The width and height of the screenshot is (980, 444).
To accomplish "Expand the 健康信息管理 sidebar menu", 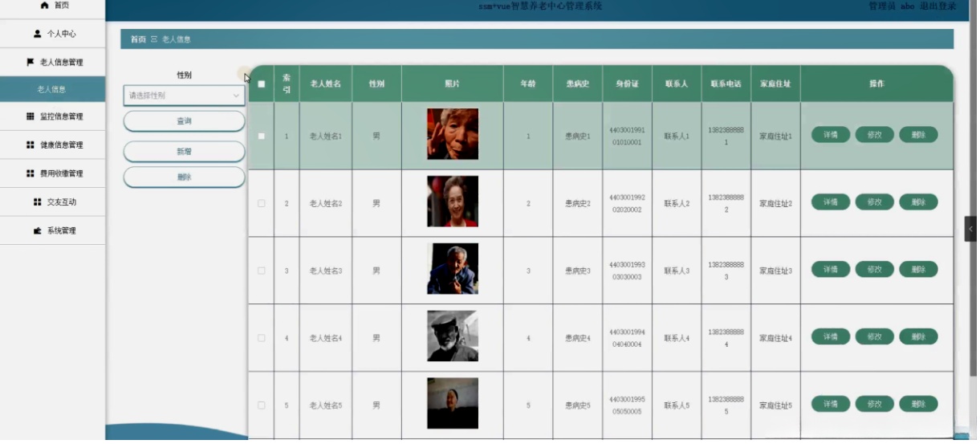I will tap(53, 145).
